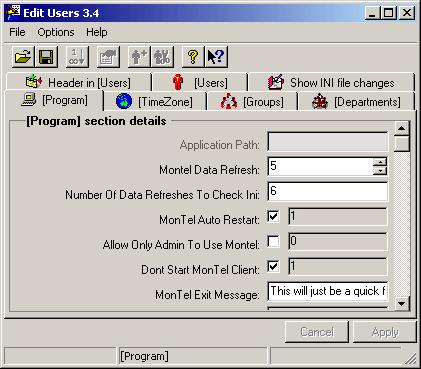Uncheck the MonTel Auto Restart checkbox

[x=273, y=217]
